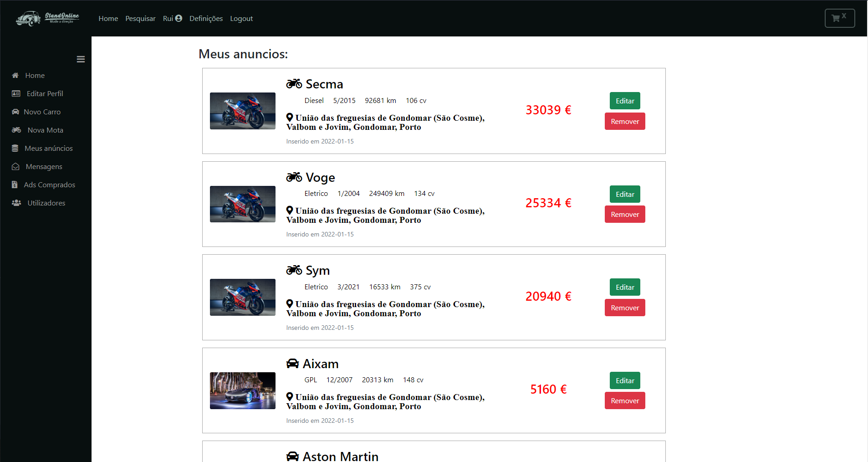Open the Rui user profile link
The width and height of the screenshot is (868, 462).
tap(172, 19)
